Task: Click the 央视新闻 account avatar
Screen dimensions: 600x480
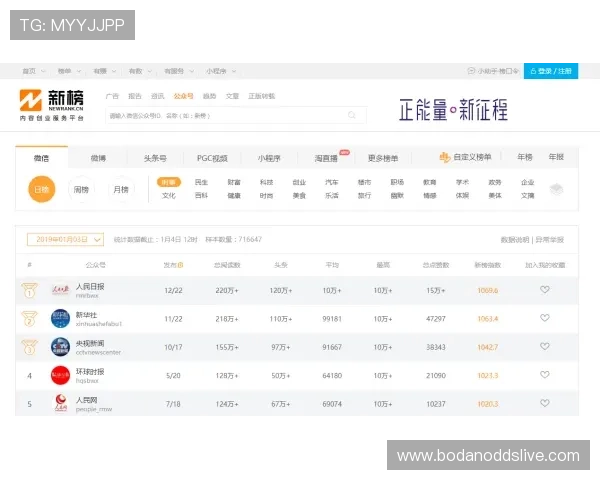Action: click(x=60, y=347)
